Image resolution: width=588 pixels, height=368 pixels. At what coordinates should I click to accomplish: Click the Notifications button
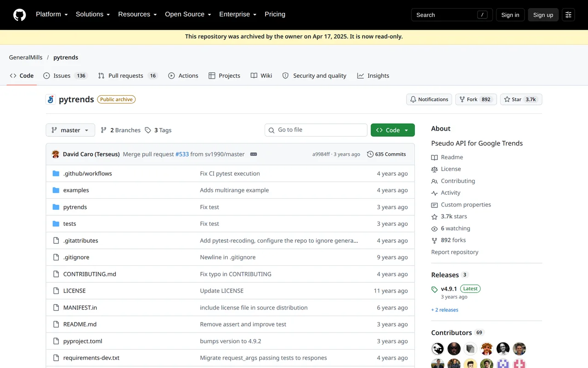tap(429, 99)
